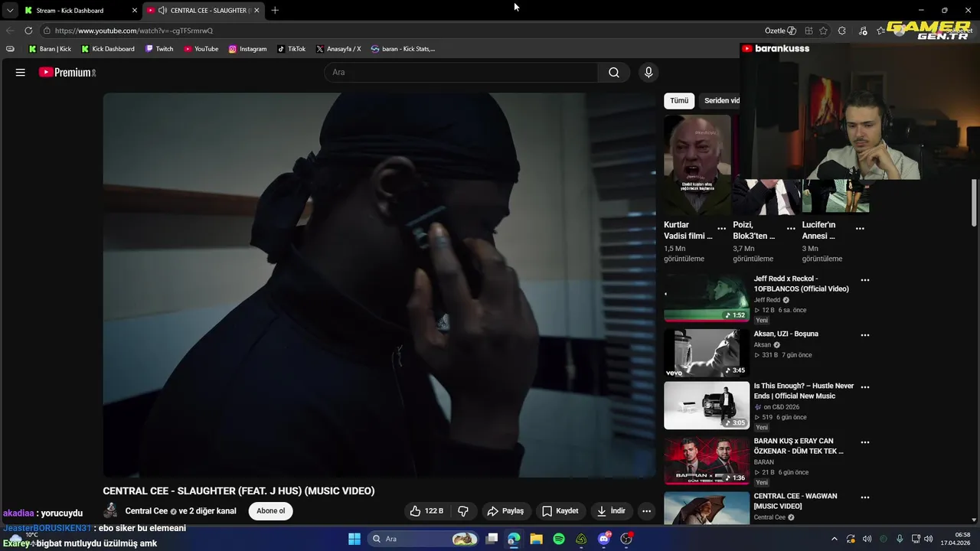Close the 'Stream - Kick Dashboard' tab
The image size is (980, 551).
135,11
